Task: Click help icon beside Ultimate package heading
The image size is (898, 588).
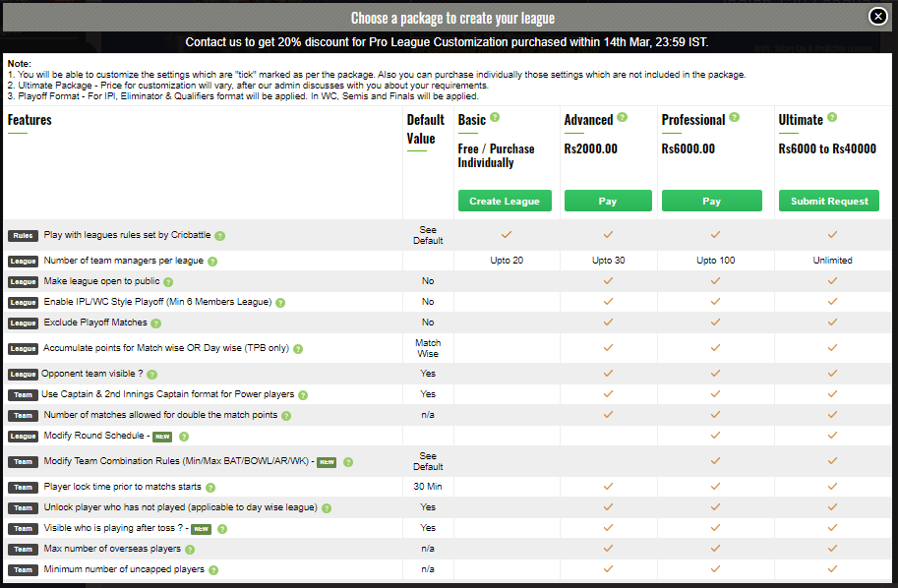Action: pos(832,117)
